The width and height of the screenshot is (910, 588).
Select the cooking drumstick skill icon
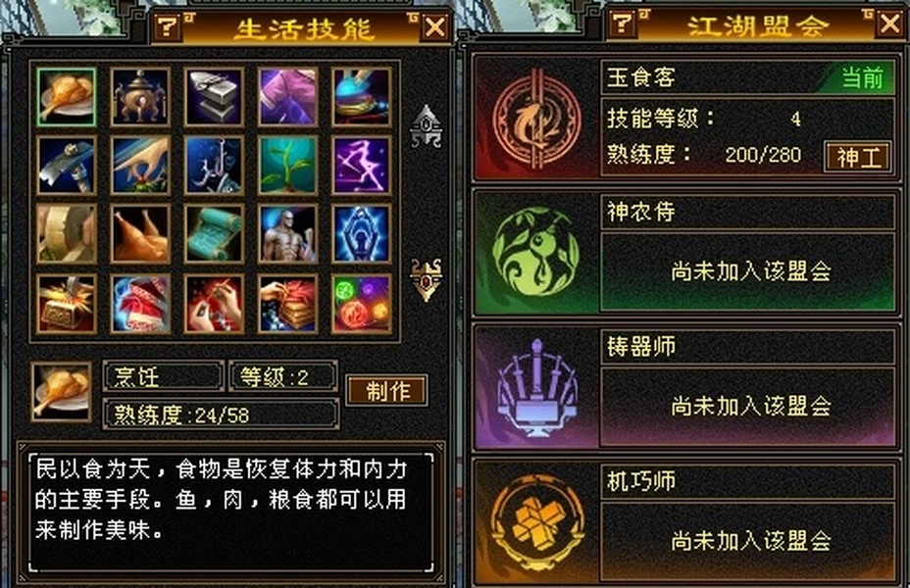tap(66, 97)
